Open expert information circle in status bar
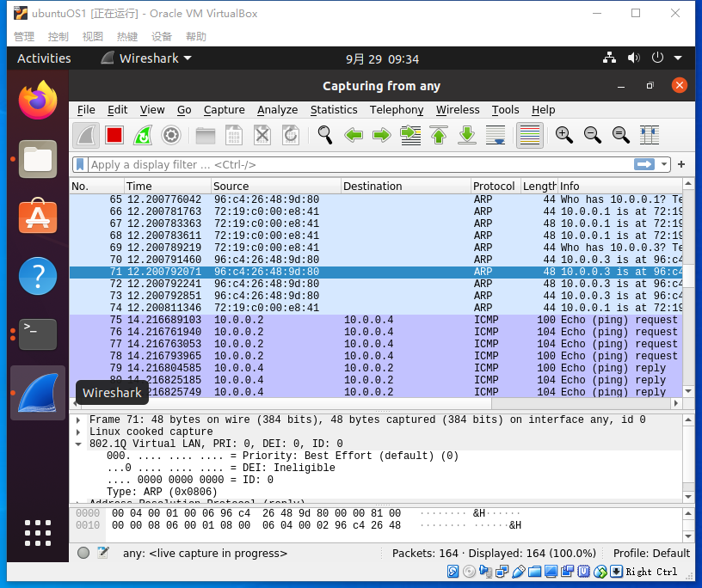 [x=83, y=553]
